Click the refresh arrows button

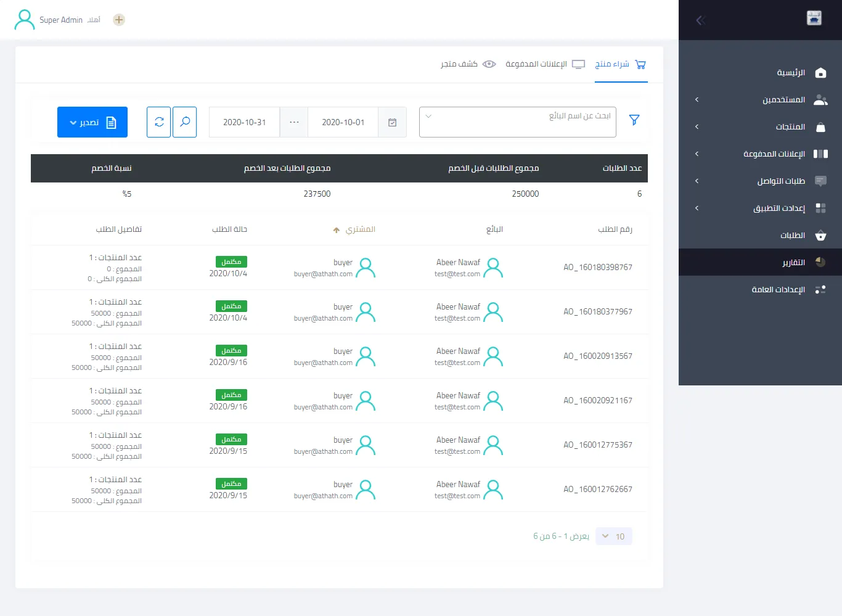(x=159, y=122)
